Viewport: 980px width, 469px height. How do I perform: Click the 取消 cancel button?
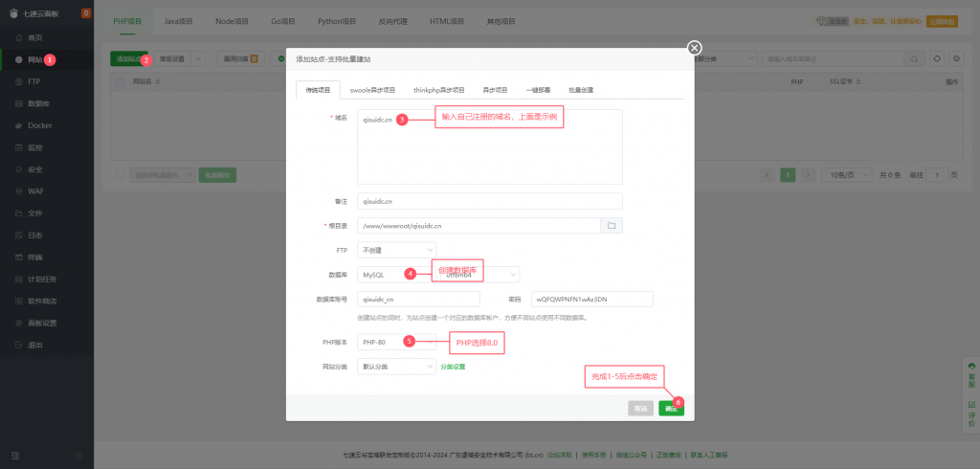[x=640, y=409]
